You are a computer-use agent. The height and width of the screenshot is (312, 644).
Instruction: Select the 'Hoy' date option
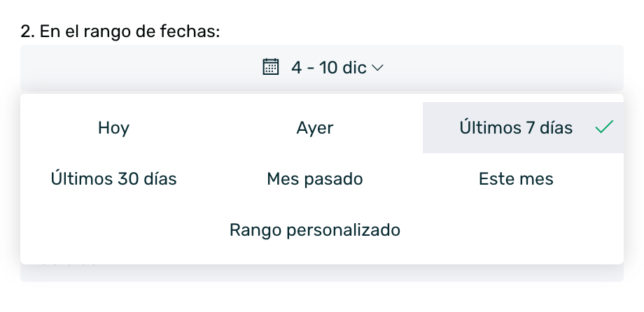click(113, 128)
